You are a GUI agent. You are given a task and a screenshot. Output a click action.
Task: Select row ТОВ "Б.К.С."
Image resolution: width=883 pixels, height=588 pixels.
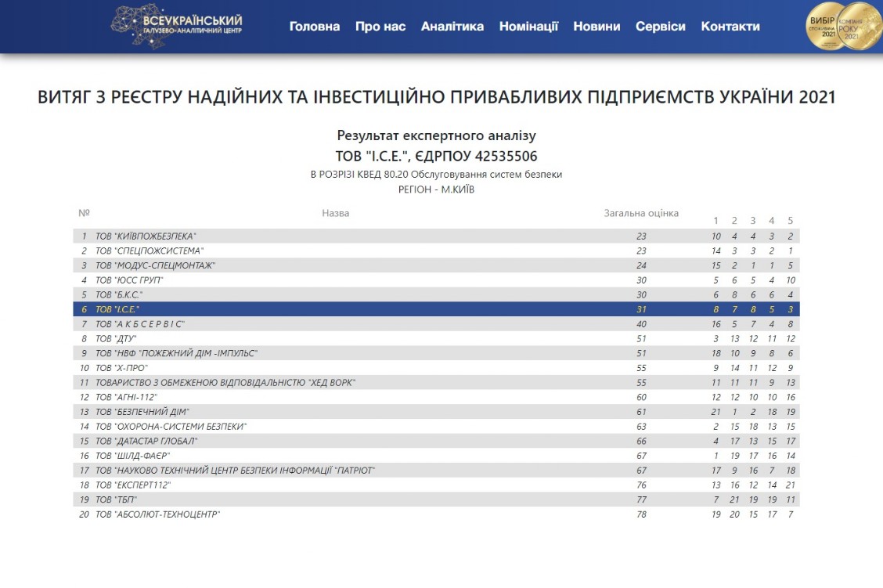pos(437,294)
